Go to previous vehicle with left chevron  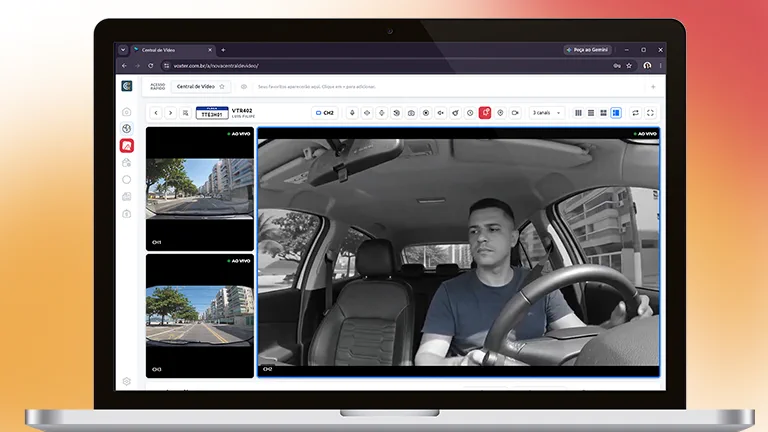tap(156, 113)
